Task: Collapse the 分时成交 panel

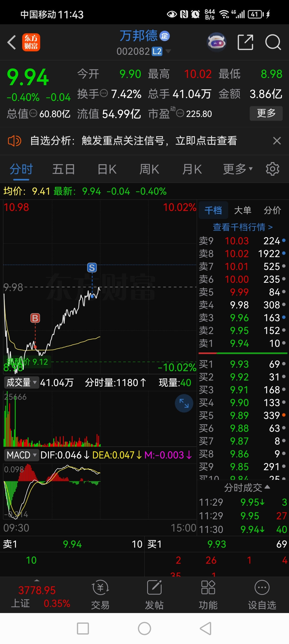Action: pos(247,488)
